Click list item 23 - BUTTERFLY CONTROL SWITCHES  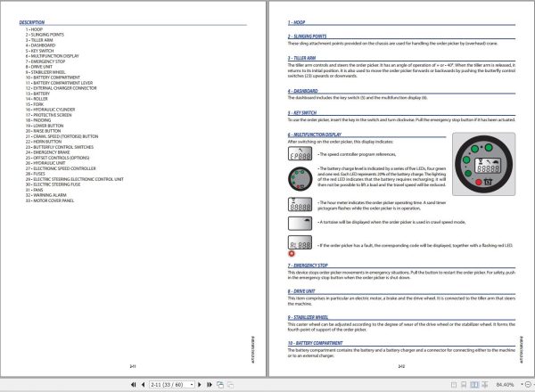tap(60, 147)
